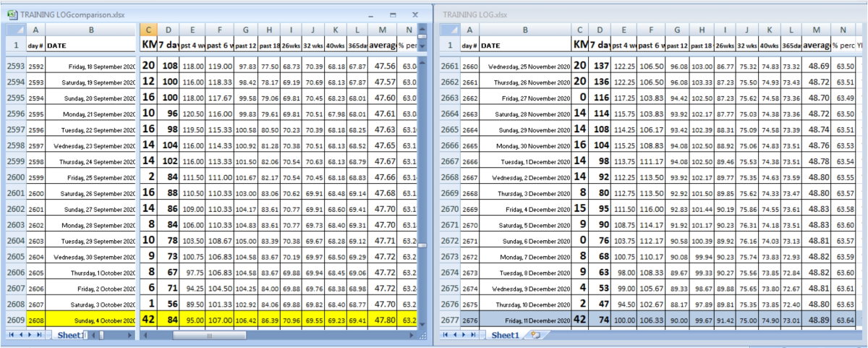Click small horizontal scrollbar thumb beside Sheet1 tab
Screen dimensions: 868x348
101,335
